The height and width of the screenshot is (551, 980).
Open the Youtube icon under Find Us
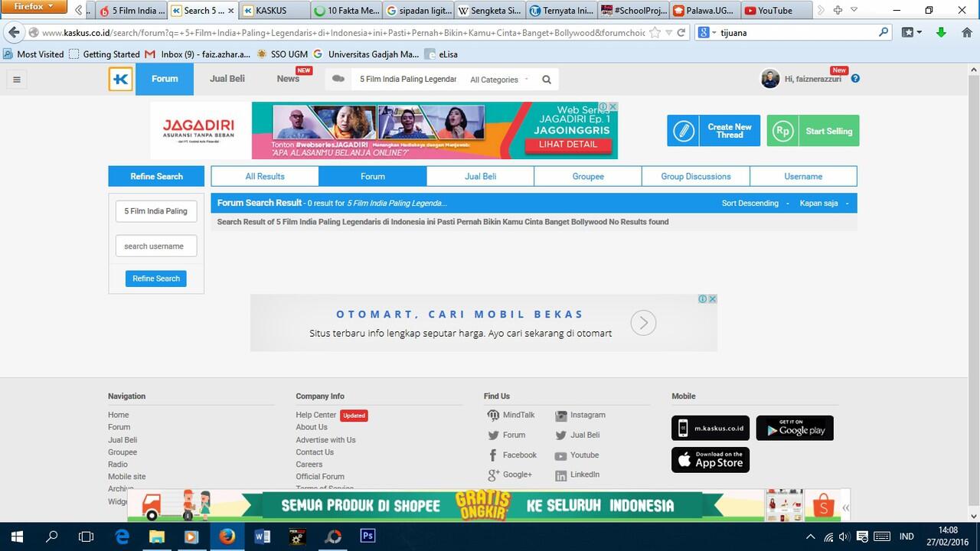(561, 456)
